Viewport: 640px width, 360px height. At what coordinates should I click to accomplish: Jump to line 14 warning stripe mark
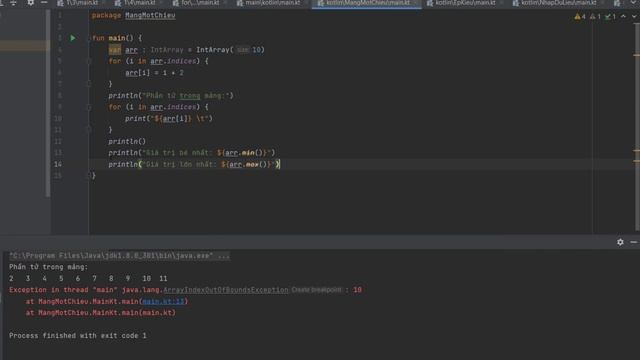click(636, 161)
